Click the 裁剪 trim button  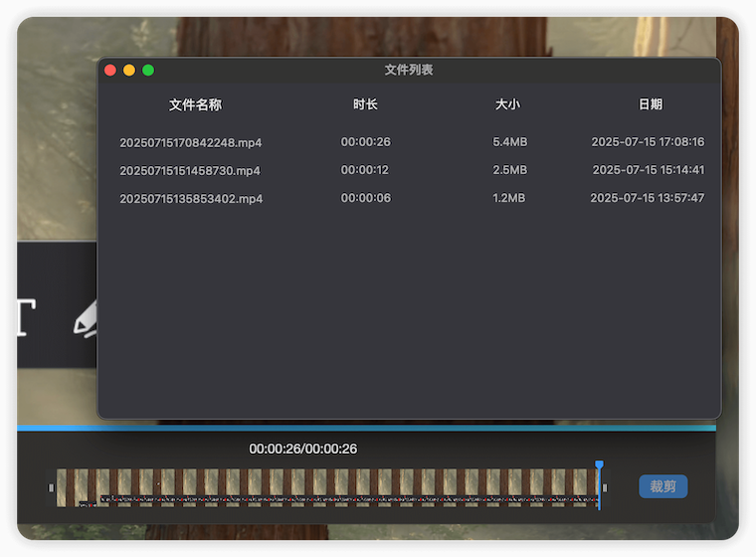click(662, 486)
